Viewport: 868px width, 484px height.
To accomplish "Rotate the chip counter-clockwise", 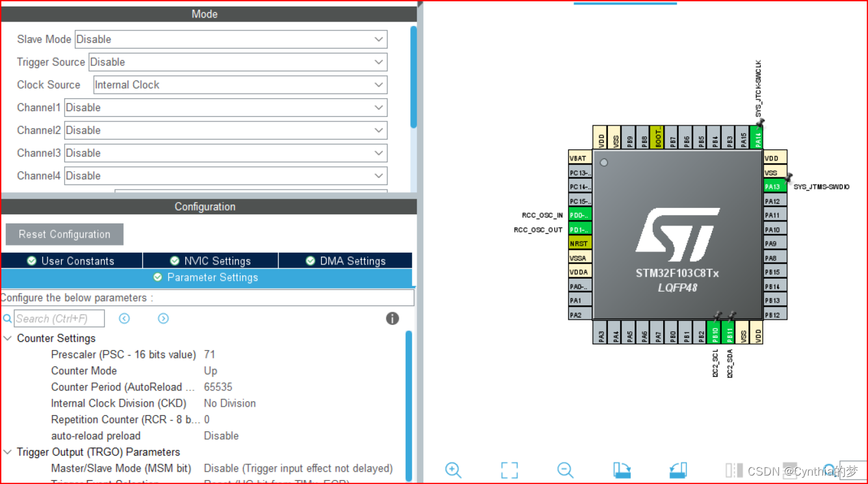I will [677, 470].
